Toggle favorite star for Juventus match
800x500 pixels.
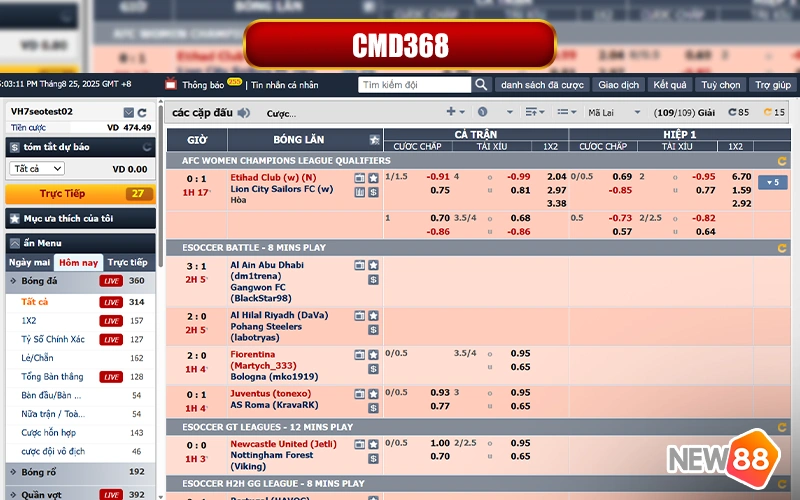point(373,394)
